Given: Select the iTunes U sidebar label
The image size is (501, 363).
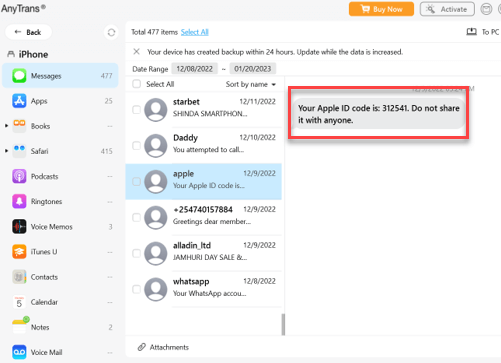Looking at the screenshot, I should (44, 252).
